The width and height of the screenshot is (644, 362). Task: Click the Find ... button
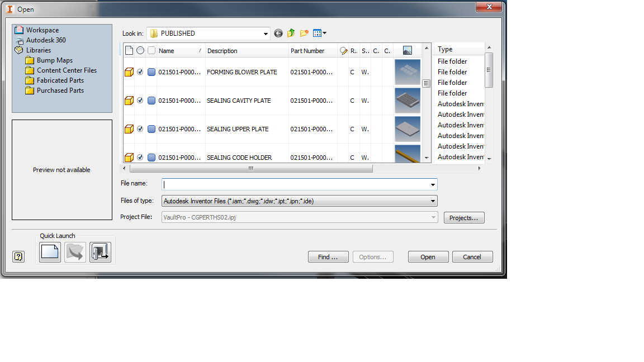click(x=328, y=257)
